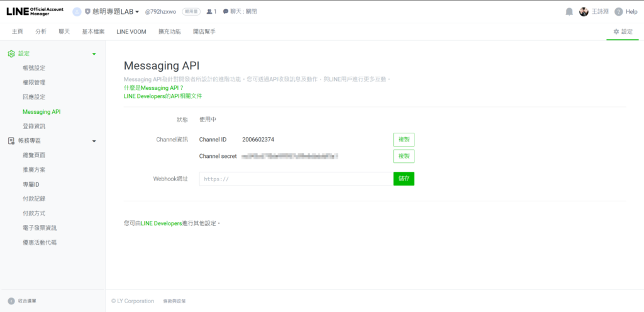Click the friends count person icon

click(209, 12)
